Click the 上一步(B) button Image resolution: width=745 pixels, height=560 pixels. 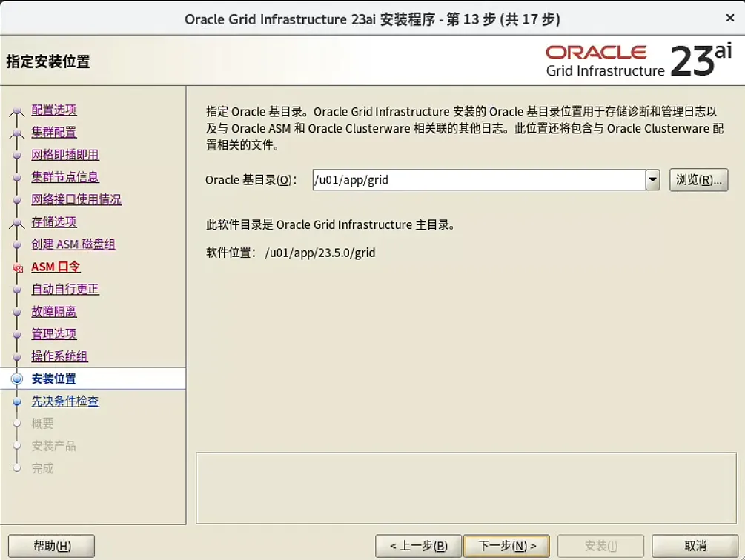419,545
